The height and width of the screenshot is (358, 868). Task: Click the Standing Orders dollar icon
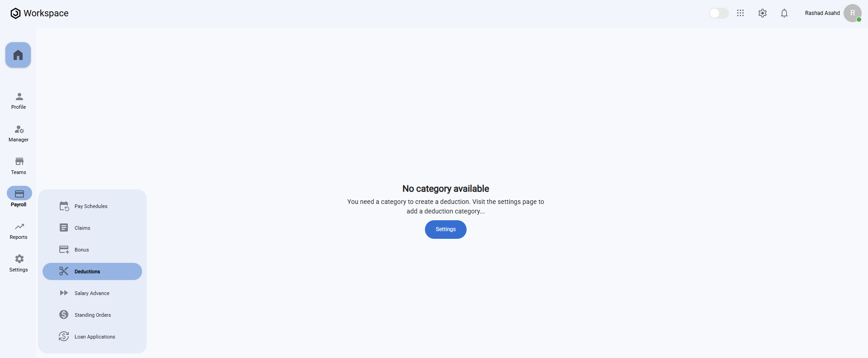pos(64,314)
